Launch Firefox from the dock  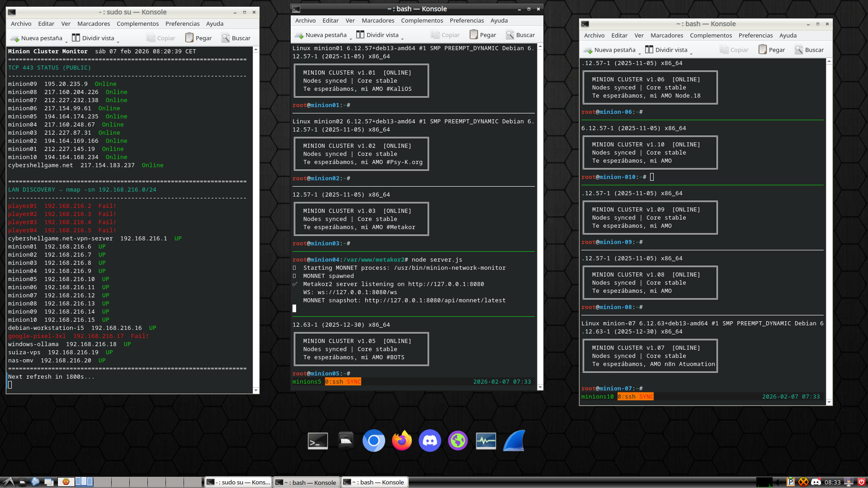(x=401, y=441)
